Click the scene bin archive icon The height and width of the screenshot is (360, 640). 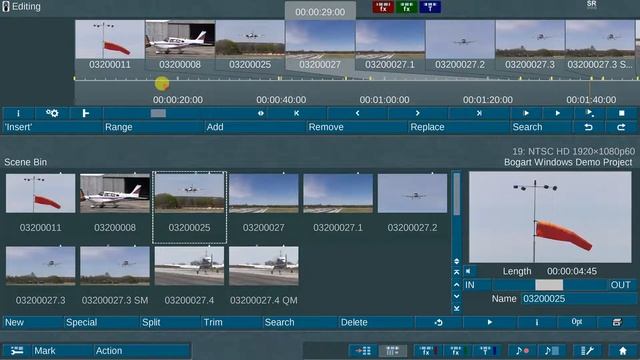pos(617,322)
